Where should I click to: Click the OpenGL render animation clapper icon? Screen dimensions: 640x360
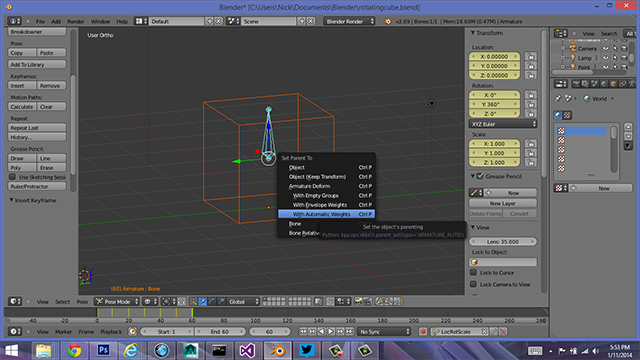[367, 302]
